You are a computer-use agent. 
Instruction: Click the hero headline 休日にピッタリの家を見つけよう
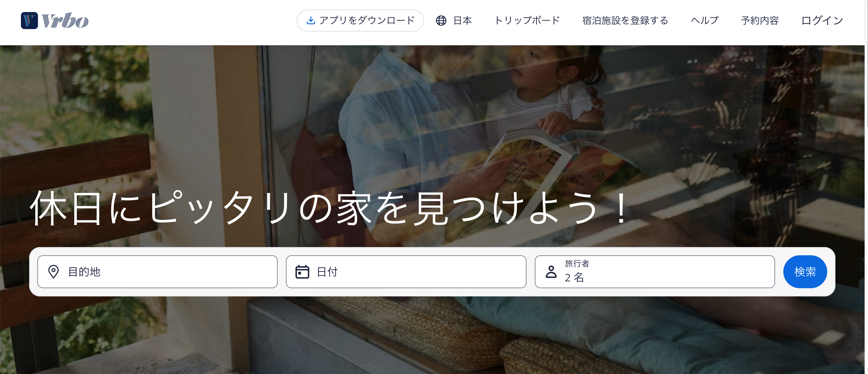pos(330,208)
